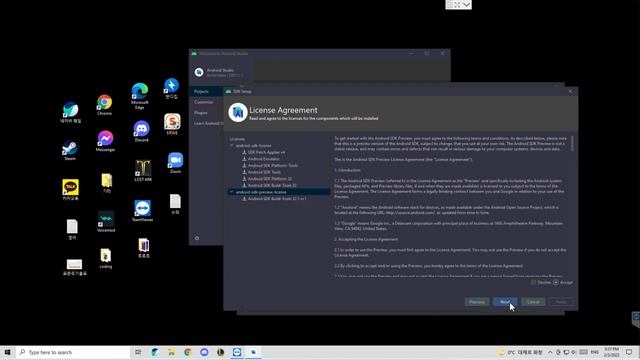
Task: Click the Windows Start button
Action: click(7, 352)
